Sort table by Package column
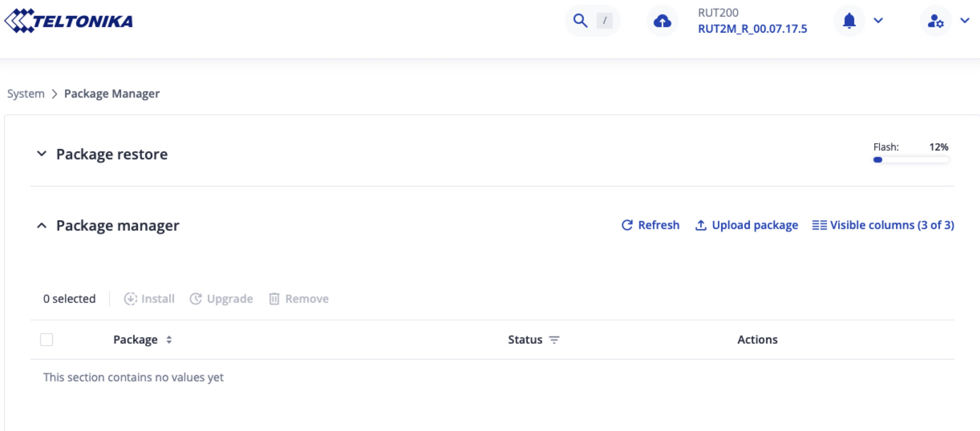Screen dimensions: 980x431 (x=169, y=339)
